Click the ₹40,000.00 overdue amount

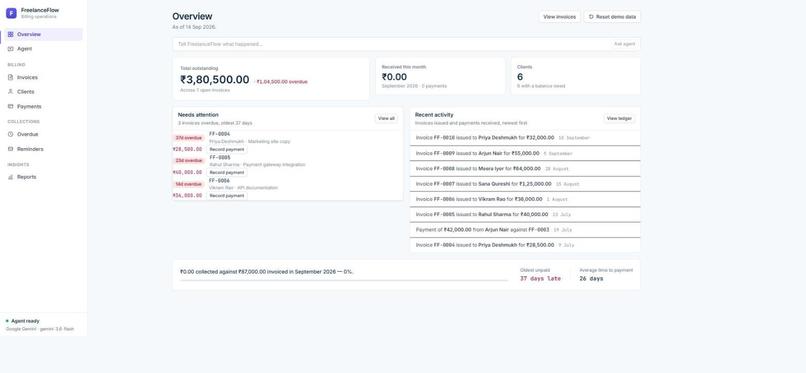187,173
